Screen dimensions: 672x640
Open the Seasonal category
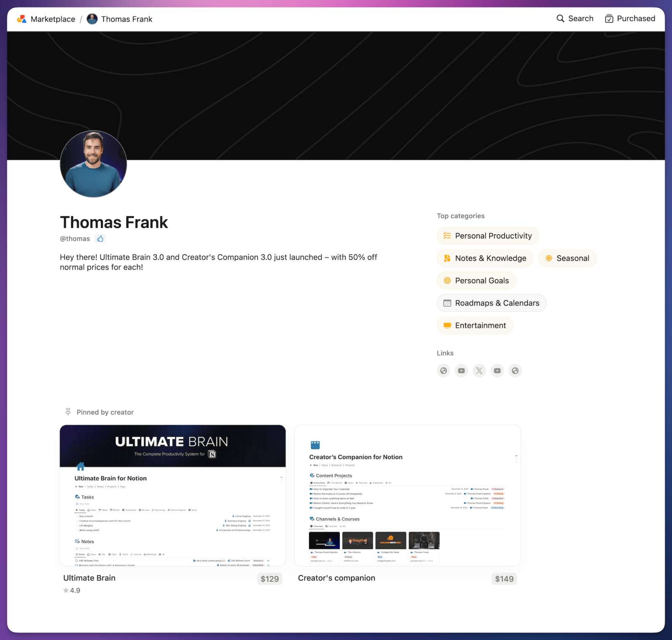(x=567, y=258)
